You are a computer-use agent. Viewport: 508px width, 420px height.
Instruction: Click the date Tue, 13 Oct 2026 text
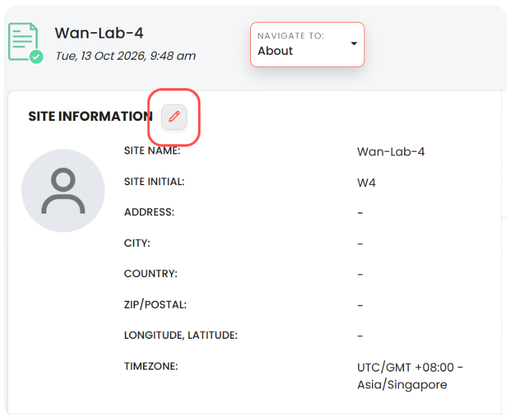tap(125, 56)
